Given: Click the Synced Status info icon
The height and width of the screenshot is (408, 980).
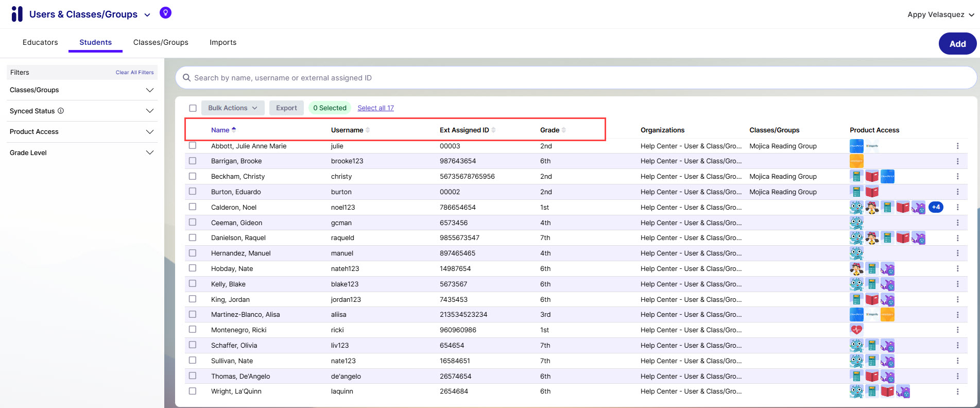Looking at the screenshot, I should tap(61, 111).
